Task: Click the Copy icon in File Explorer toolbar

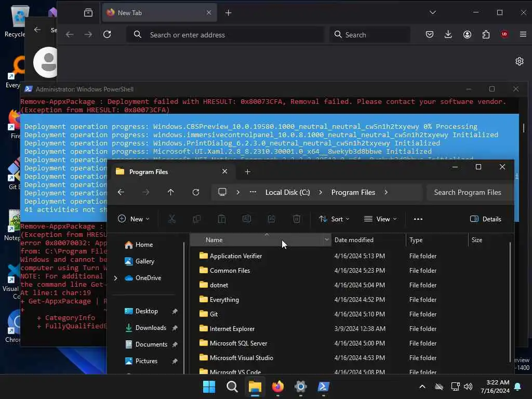Action: click(196, 219)
